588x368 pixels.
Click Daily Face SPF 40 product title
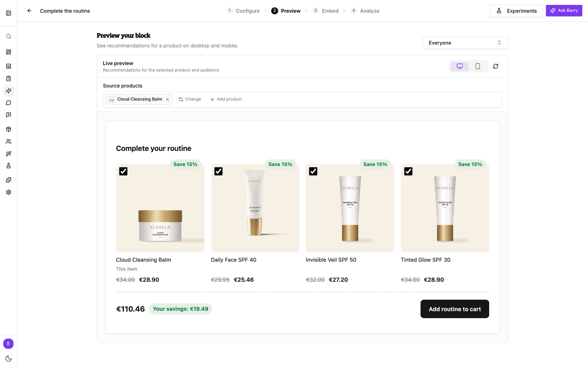point(234,260)
